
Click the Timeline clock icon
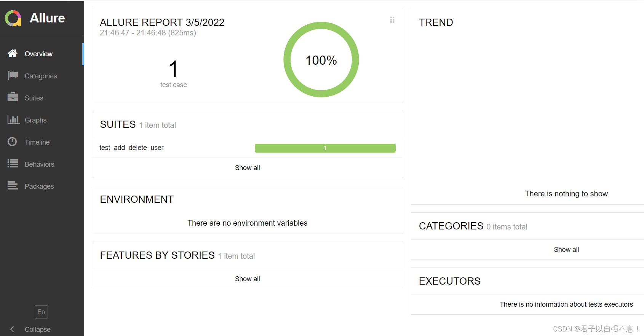(x=12, y=142)
